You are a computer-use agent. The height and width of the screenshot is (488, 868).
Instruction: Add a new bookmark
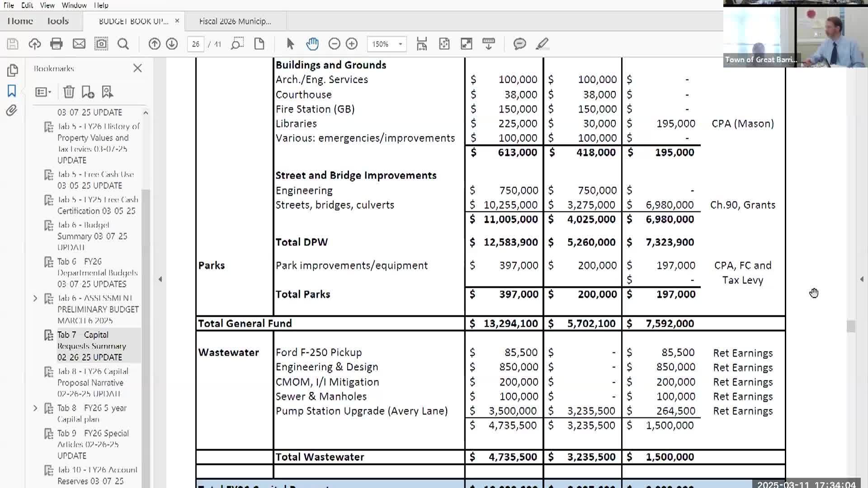pyautogui.click(x=88, y=92)
